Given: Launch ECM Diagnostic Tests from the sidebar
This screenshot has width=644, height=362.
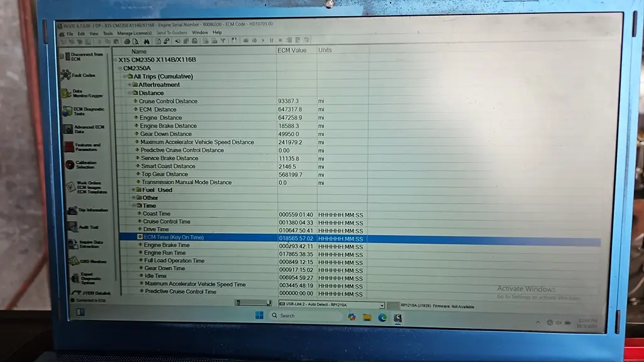Looking at the screenshot, I should click(x=80, y=111).
